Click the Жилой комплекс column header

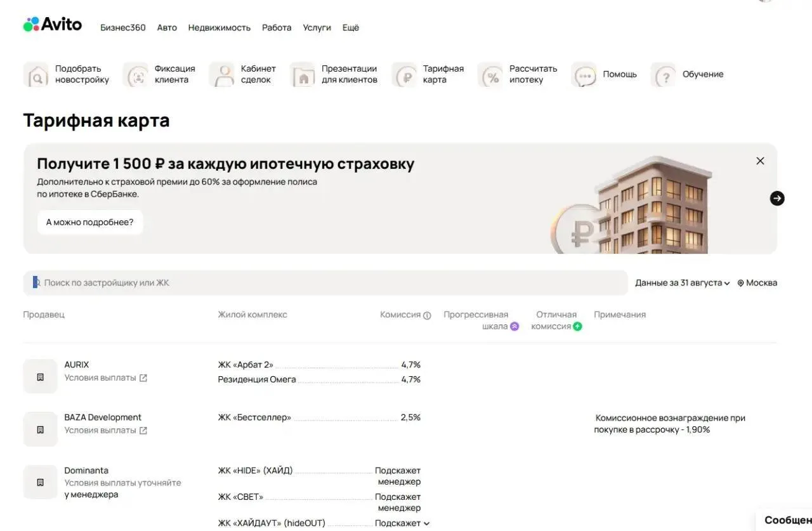[252, 315]
